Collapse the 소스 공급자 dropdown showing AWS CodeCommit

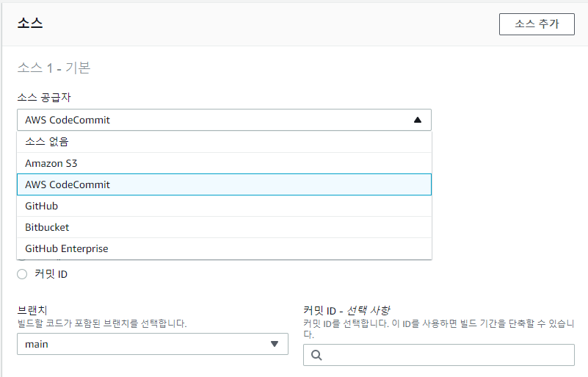tap(224, 120)
